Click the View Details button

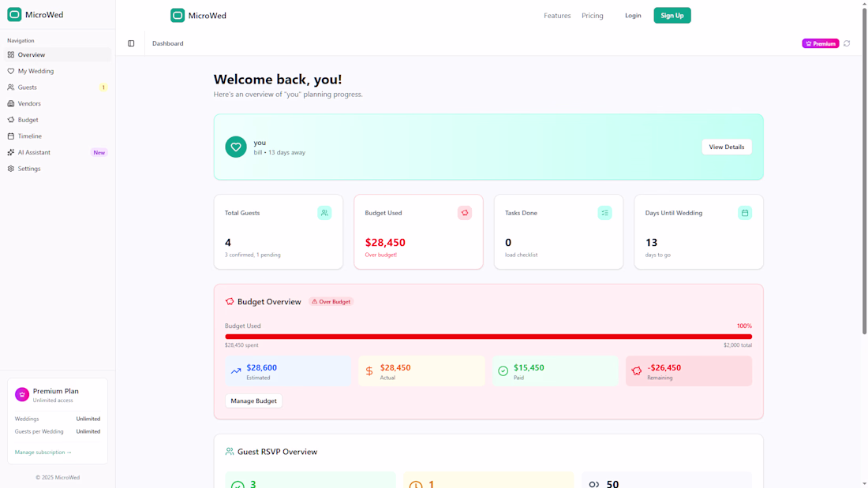(x=726, y=147)
